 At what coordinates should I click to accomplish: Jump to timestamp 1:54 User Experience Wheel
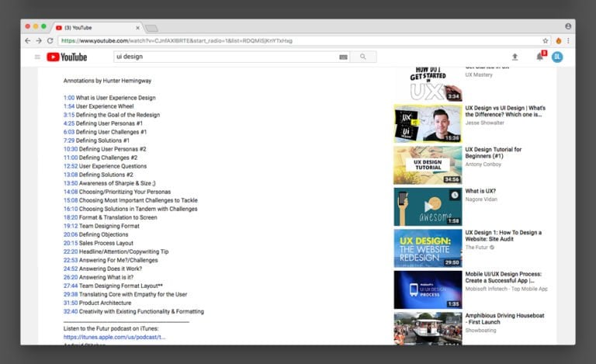(69, 106)
